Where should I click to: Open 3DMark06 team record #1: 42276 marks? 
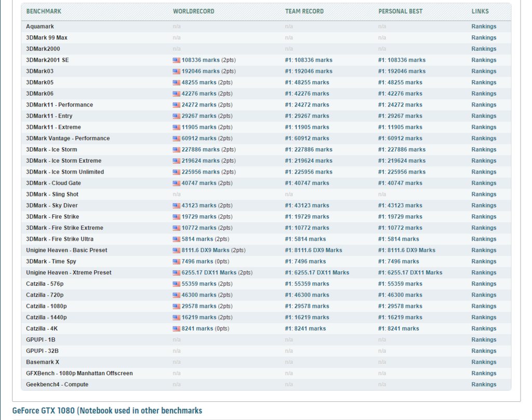(307, 94)
